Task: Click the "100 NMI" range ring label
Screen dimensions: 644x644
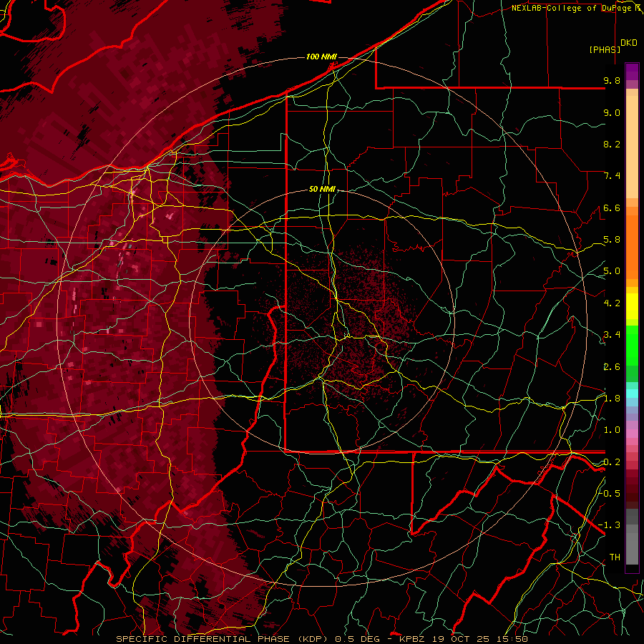Action: click(x=321, y=57)
